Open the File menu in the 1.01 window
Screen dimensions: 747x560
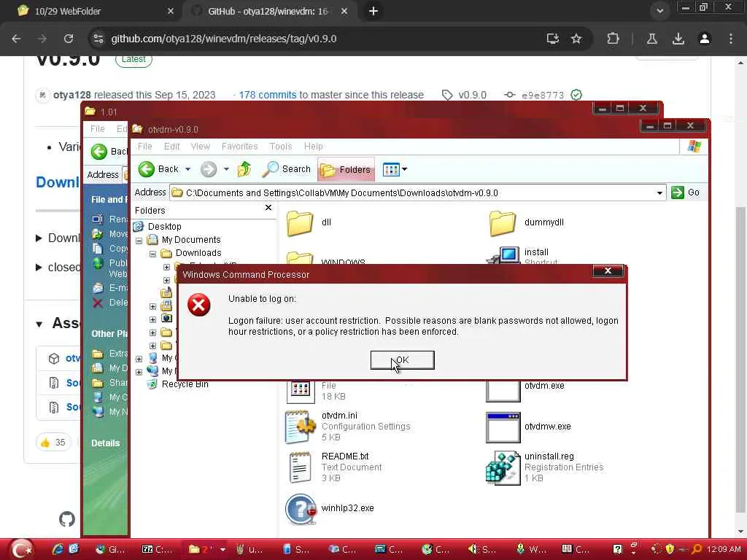click(97, 128)
